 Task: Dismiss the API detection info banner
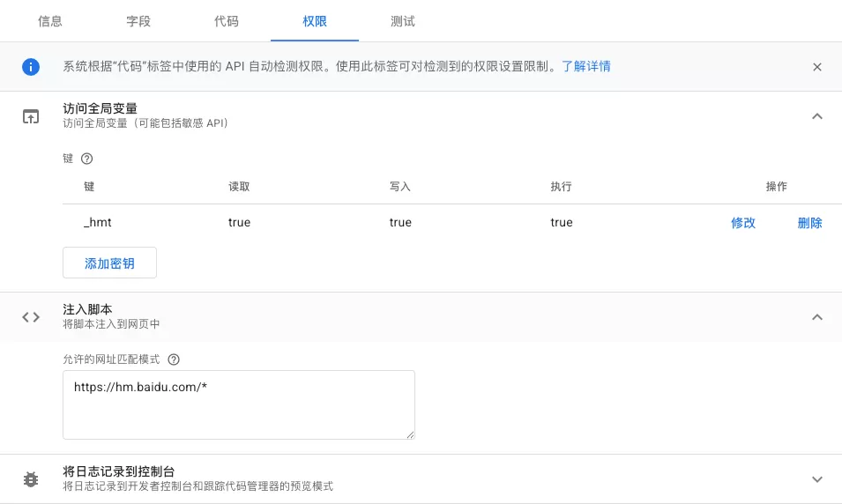pos(817,67)
